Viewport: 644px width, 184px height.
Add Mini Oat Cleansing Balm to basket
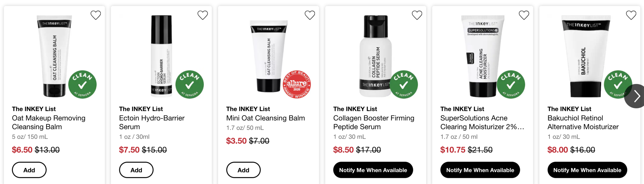click(x=243, y=170)
